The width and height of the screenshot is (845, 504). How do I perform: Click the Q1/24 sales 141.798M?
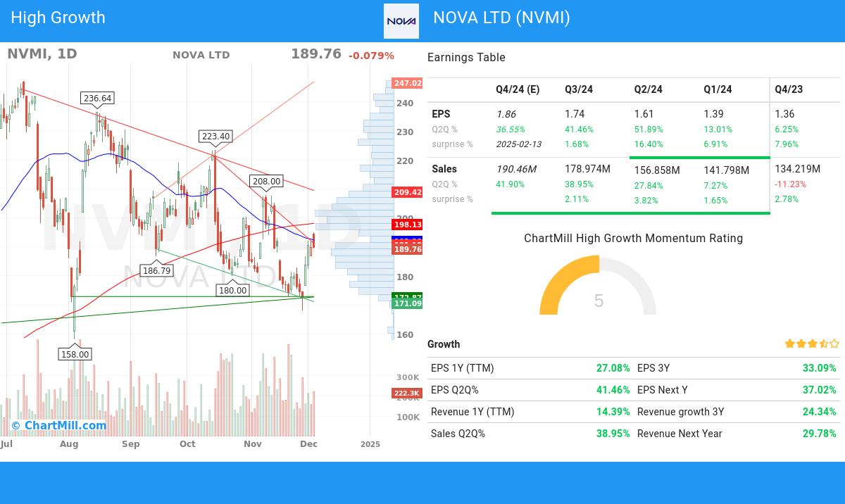pos(727,170)
